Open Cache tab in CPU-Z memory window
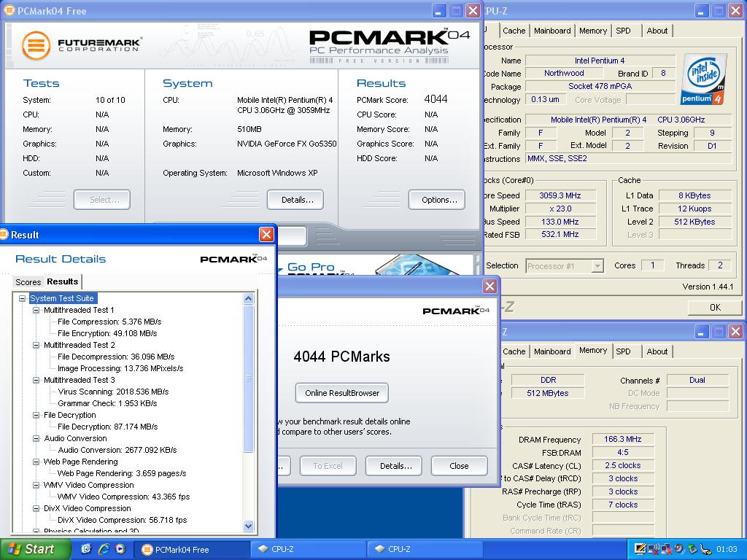 tap(514, 351)
